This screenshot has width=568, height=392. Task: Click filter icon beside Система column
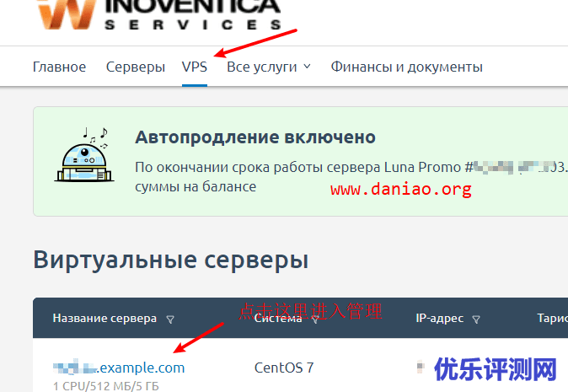coord(310,320)
